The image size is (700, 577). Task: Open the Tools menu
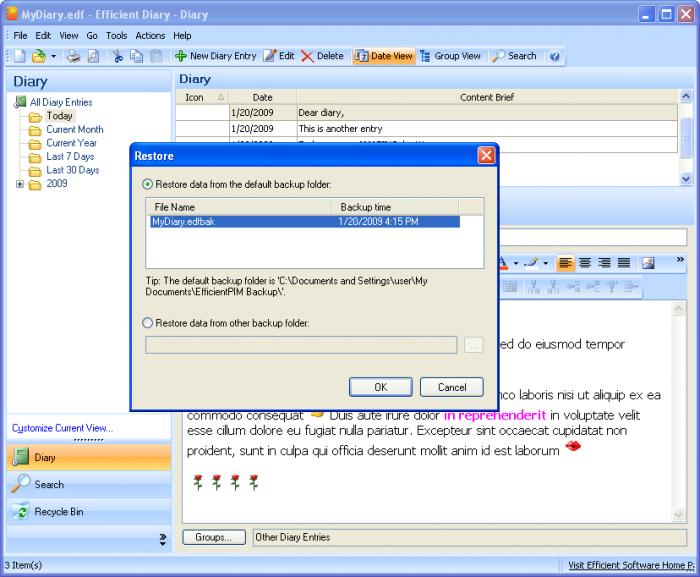pos(117,36)
